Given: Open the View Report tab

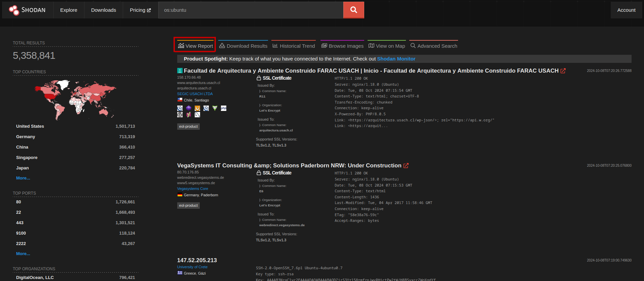Looking at the screenshot, I should [195, 45].
